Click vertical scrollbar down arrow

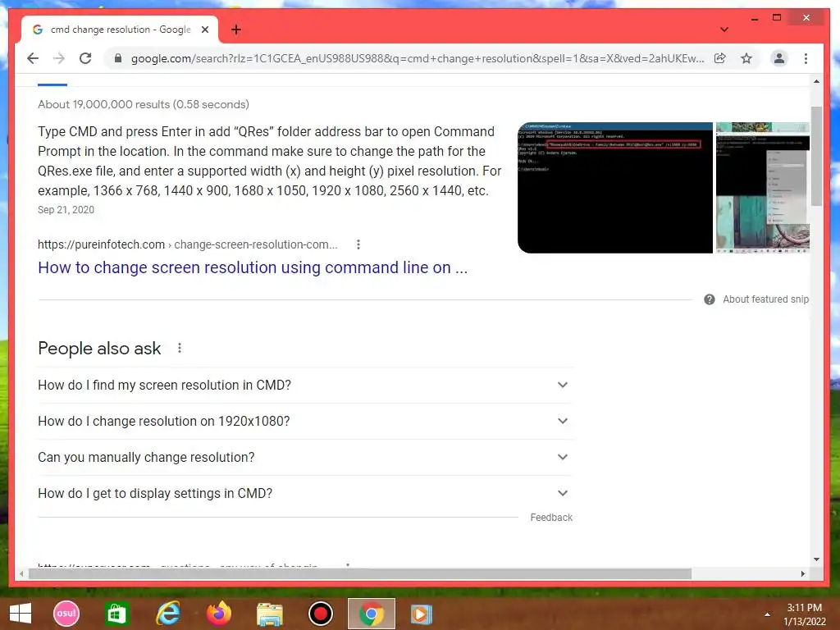click(816, 559)
